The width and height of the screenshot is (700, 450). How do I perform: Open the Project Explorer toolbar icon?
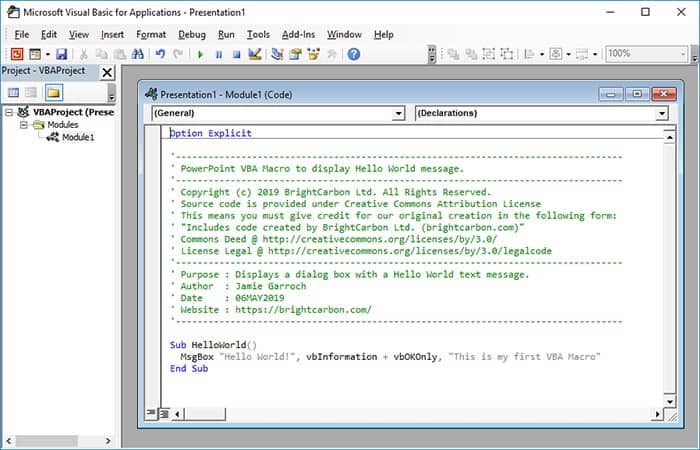[277, 54]
